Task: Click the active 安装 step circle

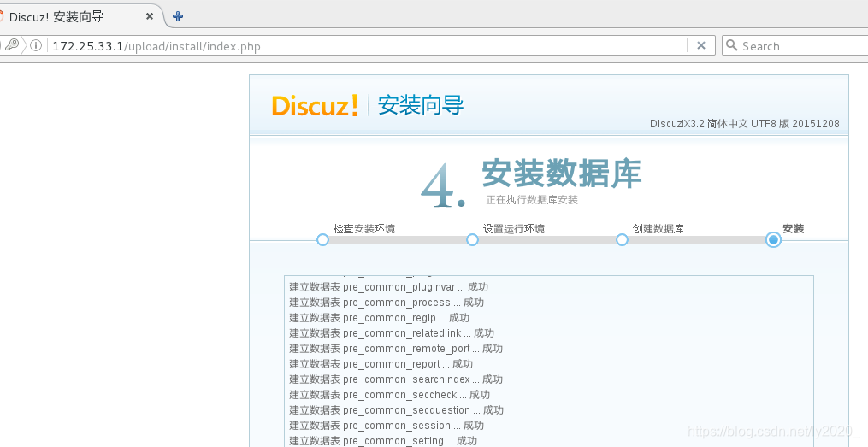Action: [x=773, y=239]
